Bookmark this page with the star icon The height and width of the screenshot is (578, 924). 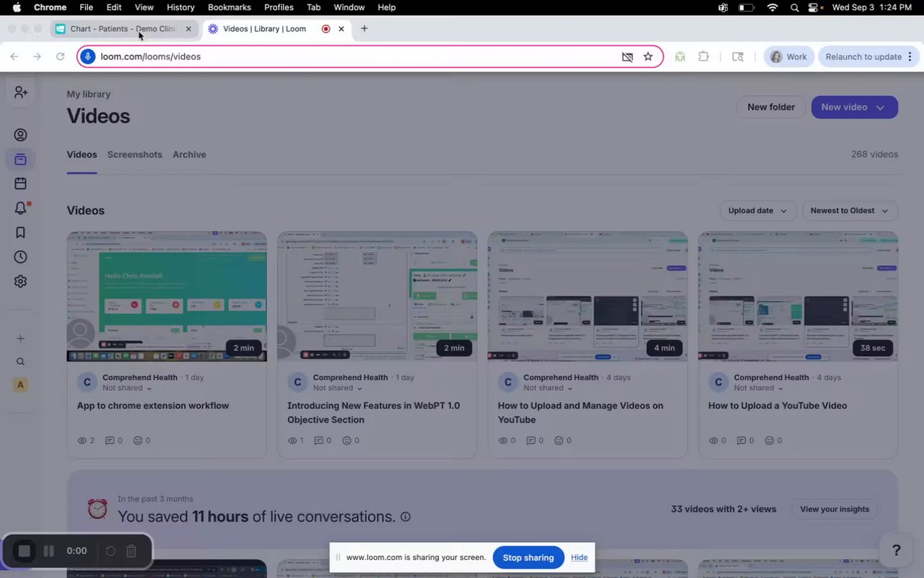pyautogui.click(x=648, y=56)
